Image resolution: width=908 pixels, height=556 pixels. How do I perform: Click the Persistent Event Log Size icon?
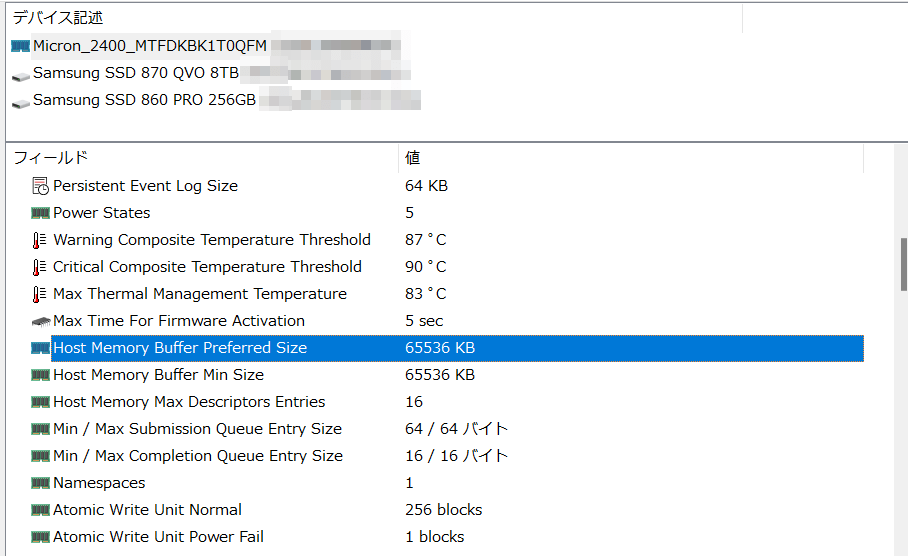(40, 186)
